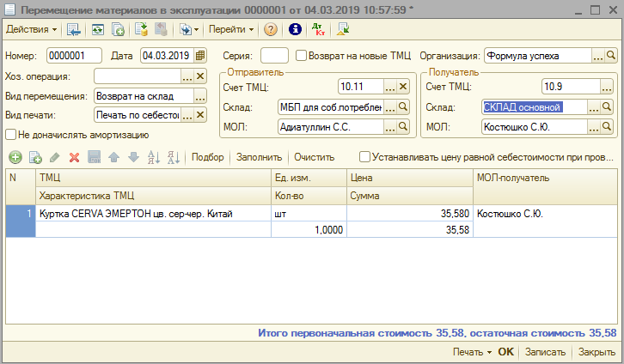Click the help question mark icon
Image resolution: width=624 pixels, height=364 pixels.
[x=271, y=29]
